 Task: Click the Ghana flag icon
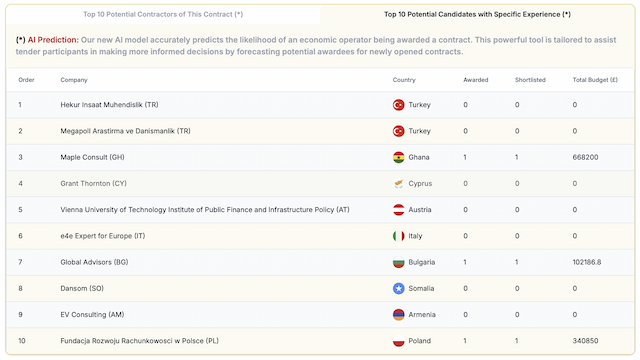coord(398,157)
